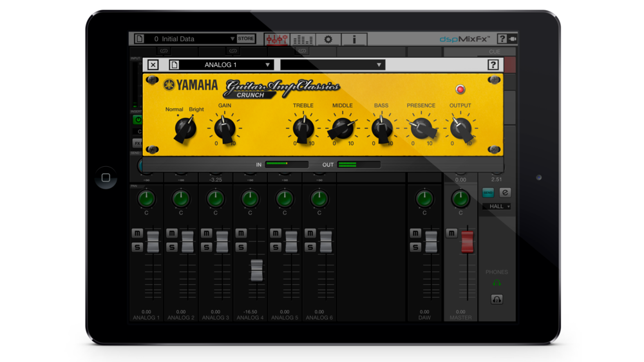
Task: Click the PRESENCE knob
Action: 422,129
